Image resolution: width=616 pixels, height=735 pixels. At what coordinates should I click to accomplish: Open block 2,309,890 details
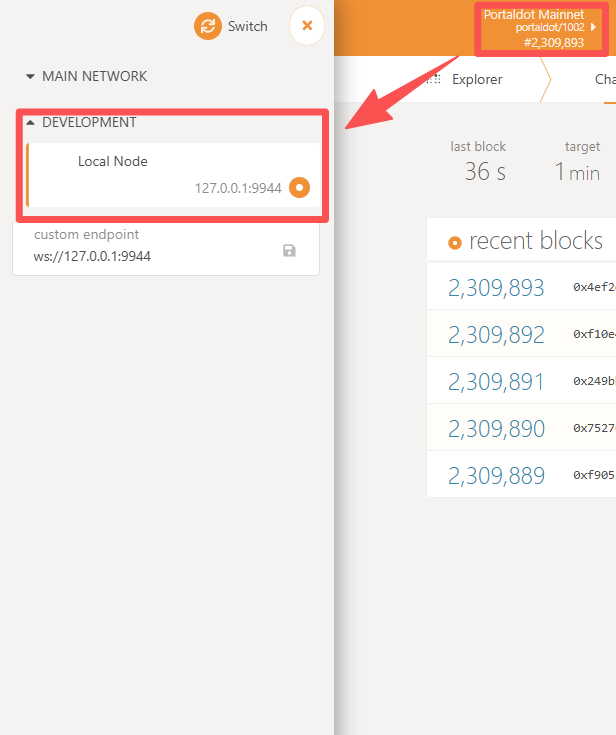pyautogui.click(x=496, y=428)
